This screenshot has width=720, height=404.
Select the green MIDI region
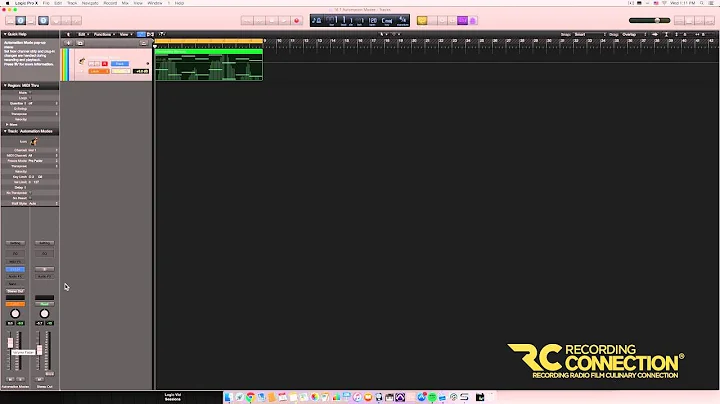point(208,64)
